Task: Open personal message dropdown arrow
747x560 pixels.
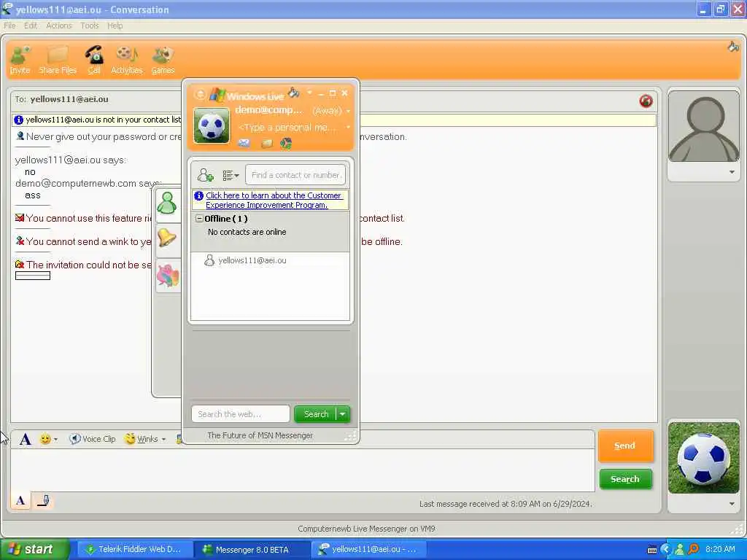Action: [x=348, y=128]
